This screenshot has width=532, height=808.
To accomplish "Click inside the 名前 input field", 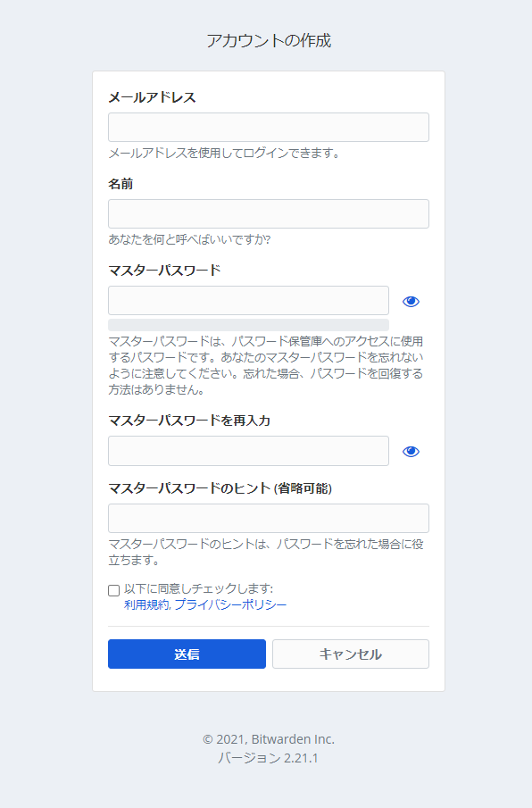I will click(268, 213).
